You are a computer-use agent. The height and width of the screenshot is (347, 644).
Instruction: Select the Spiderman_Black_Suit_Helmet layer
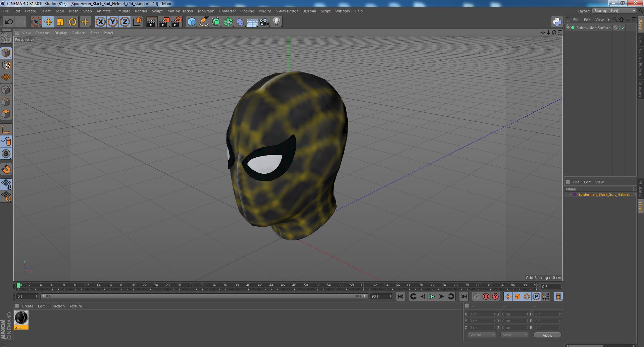[603, 194]
